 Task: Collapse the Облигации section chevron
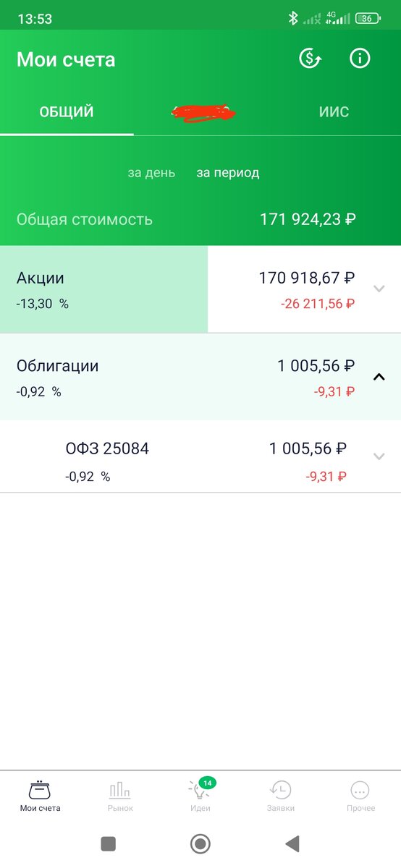pos(379,376)
